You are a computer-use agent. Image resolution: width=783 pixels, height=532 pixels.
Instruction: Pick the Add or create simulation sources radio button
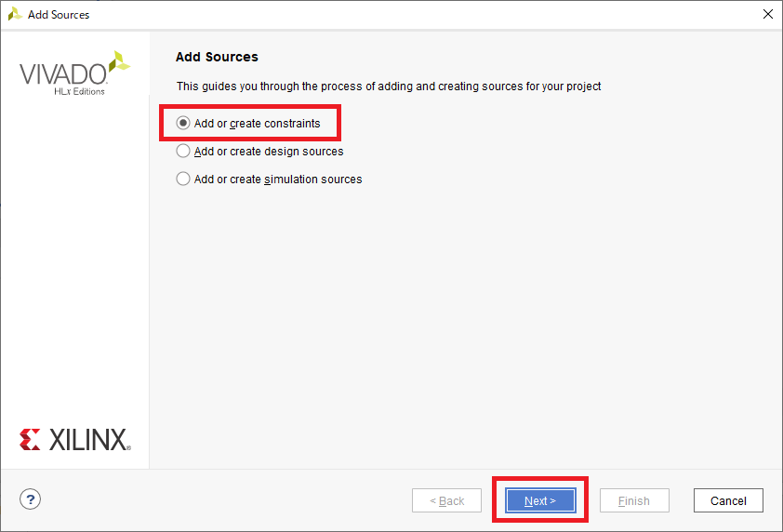click(183, 179)
